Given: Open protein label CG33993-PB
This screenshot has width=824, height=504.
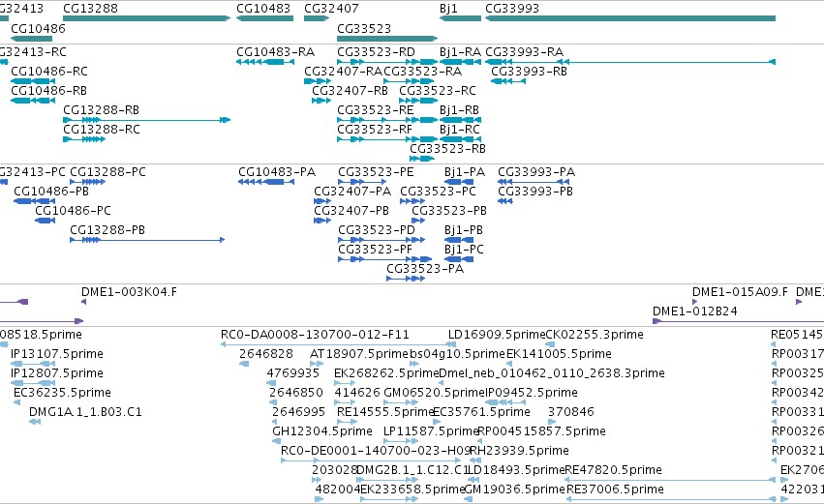Looking at the screenshot, I should pyautogui.click(x=535, y=192).
